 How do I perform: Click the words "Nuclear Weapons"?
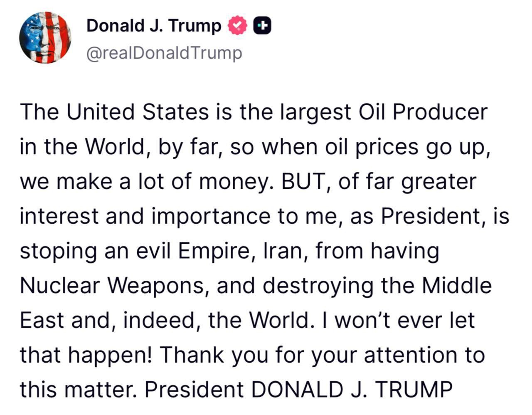(x=113, y=286)
